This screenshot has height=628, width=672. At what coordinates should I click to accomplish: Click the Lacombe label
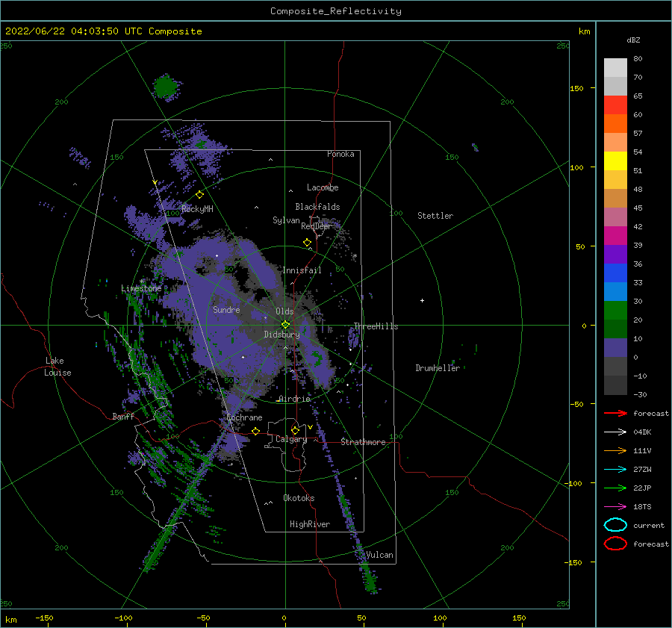coord(323,187)
